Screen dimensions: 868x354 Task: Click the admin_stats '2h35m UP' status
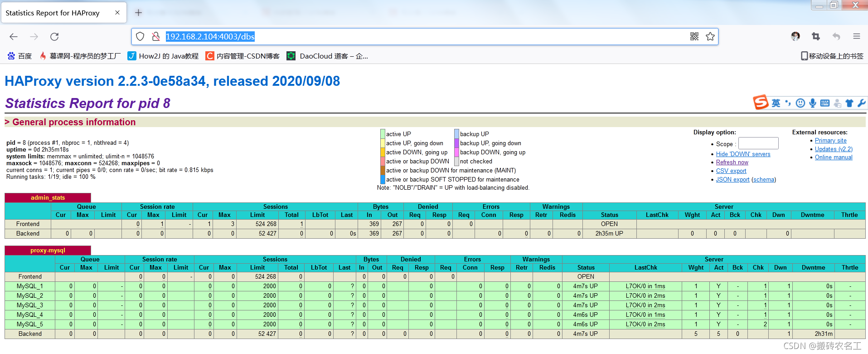click(609, 233)
